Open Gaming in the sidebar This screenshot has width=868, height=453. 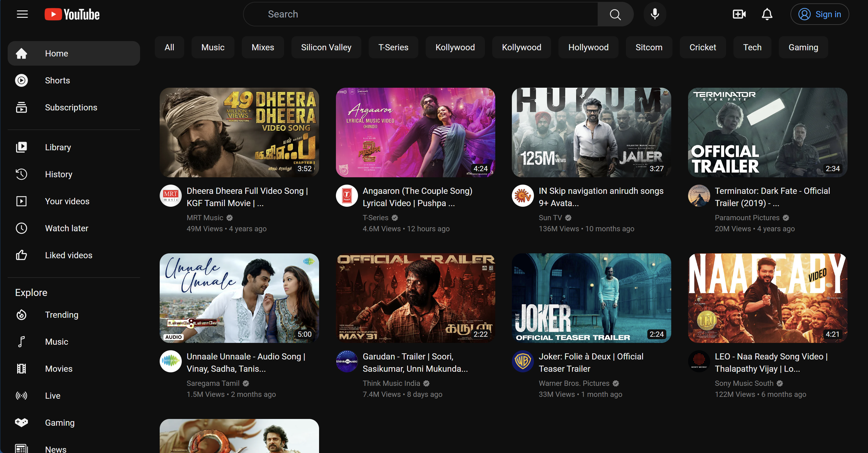click(x=74, y=423)
